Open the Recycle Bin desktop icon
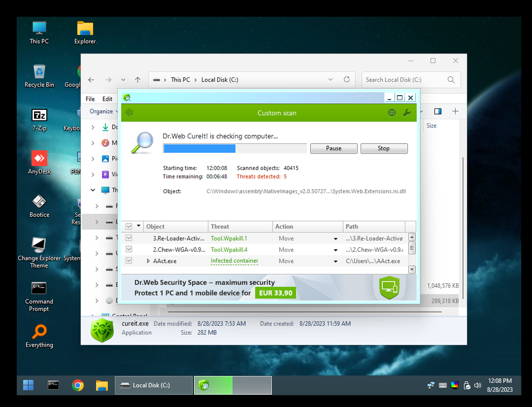 pos(39,76)
